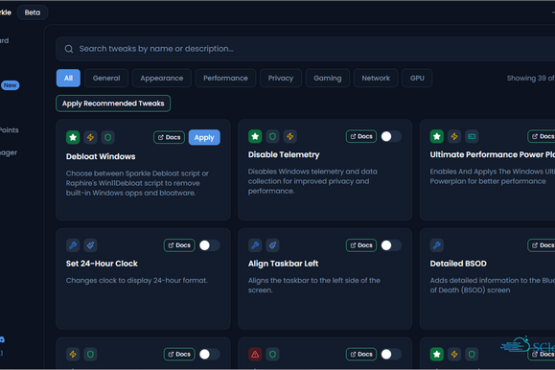The width and height of the screenshot is (555, 370).
Task: Open Docs for Detailed BSOD
Action: point(542,245)
